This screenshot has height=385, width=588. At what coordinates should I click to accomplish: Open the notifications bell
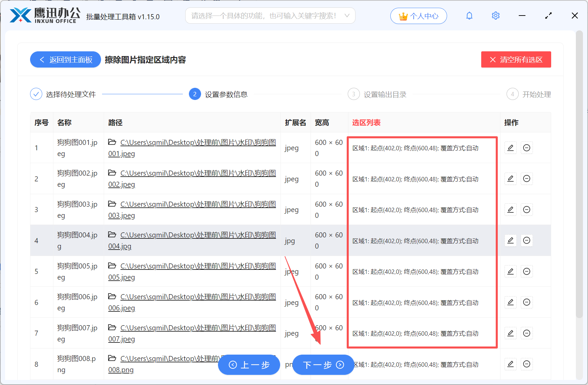(469, 16)
